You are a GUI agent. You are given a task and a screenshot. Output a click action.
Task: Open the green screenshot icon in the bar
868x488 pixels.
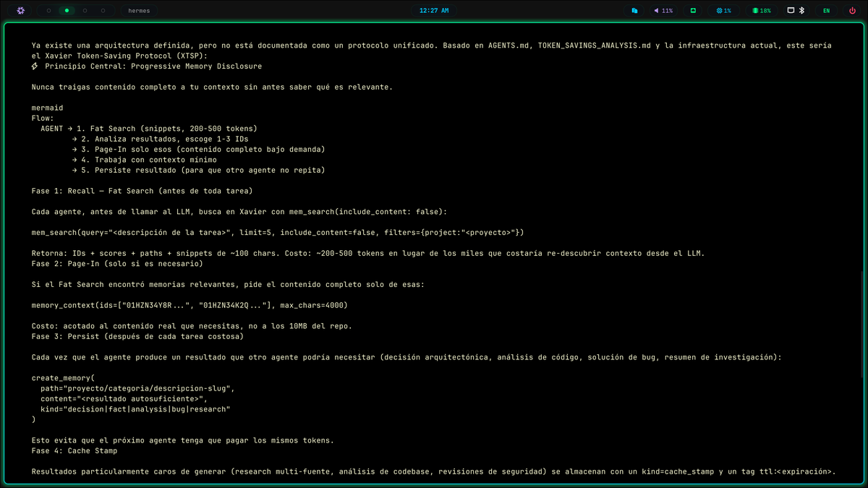coord(693,11)
